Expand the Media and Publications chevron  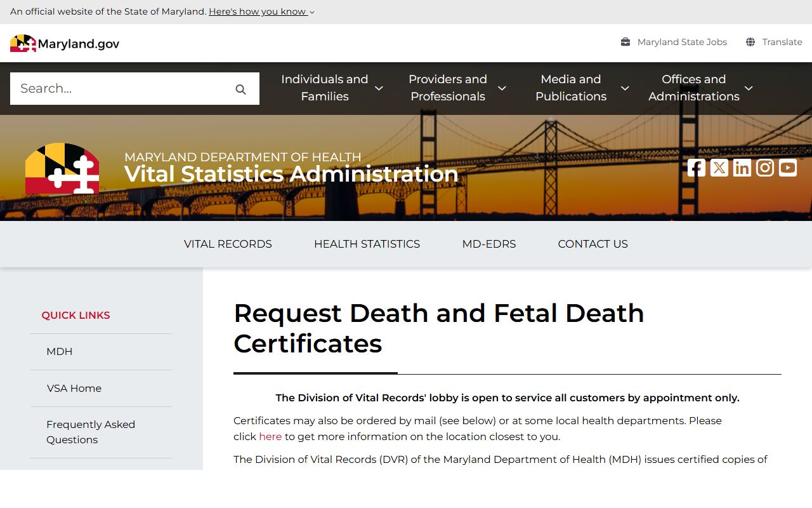(x=625, y=88)
